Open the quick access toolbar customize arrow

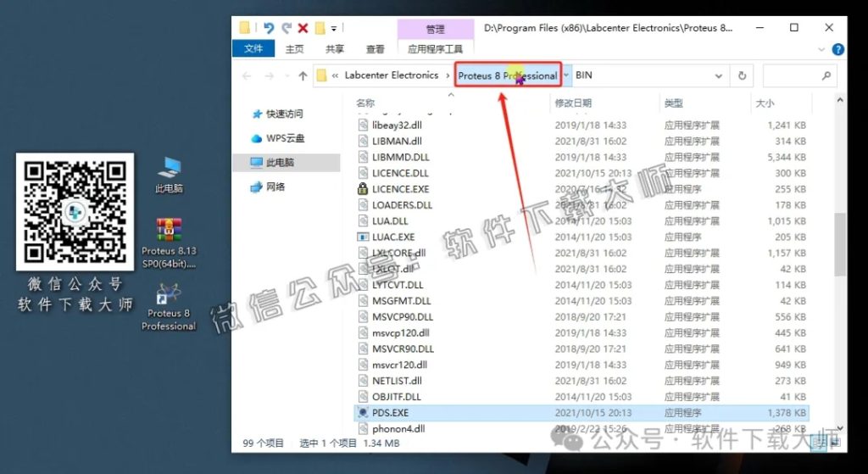pyautogui.click(x=334, y=28)
